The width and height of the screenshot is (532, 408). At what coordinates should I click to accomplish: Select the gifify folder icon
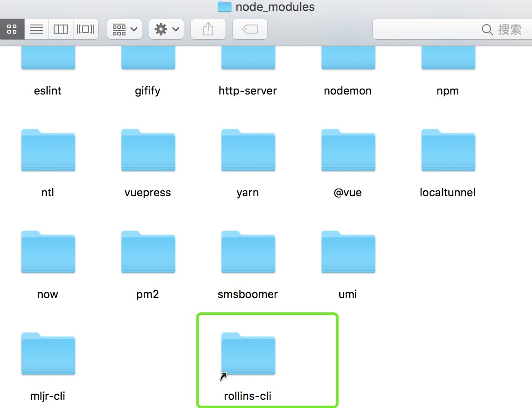click(x=148, y=58)
